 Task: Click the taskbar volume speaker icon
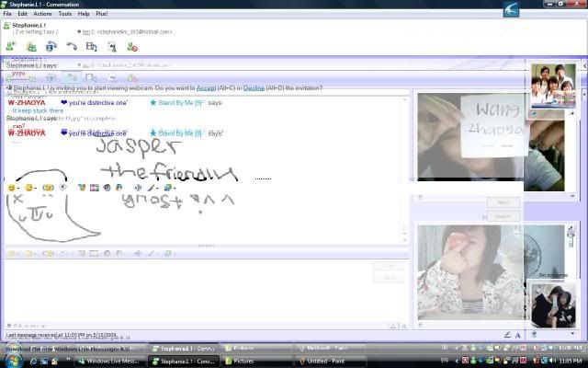click(552, 361)
